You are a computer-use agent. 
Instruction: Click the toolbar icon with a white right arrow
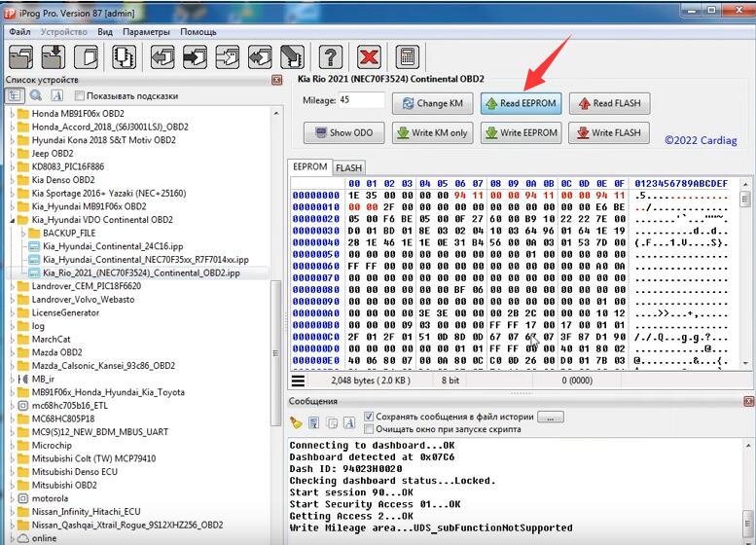click(228, 57)
